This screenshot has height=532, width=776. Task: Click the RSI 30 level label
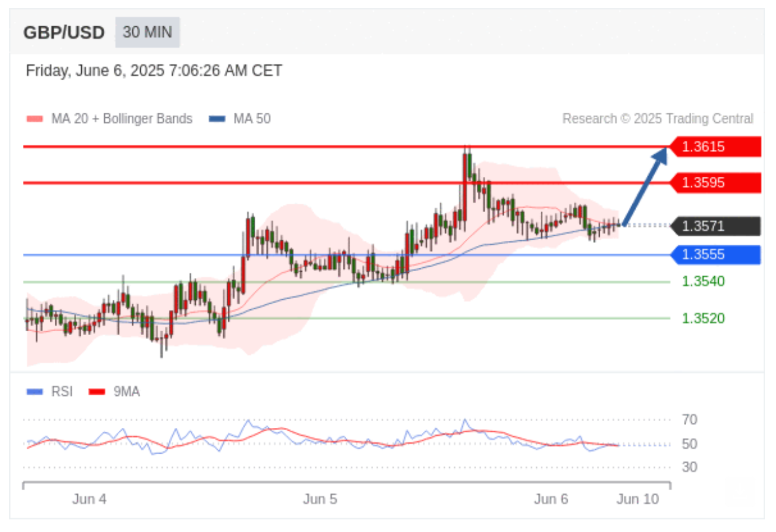tap(690, 467)
